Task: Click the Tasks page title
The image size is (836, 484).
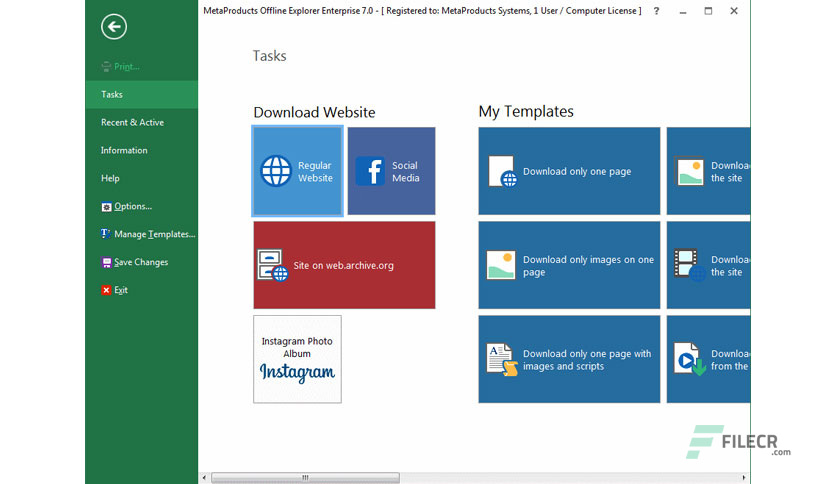Action: pyautogui.click(x=269, y=56)
